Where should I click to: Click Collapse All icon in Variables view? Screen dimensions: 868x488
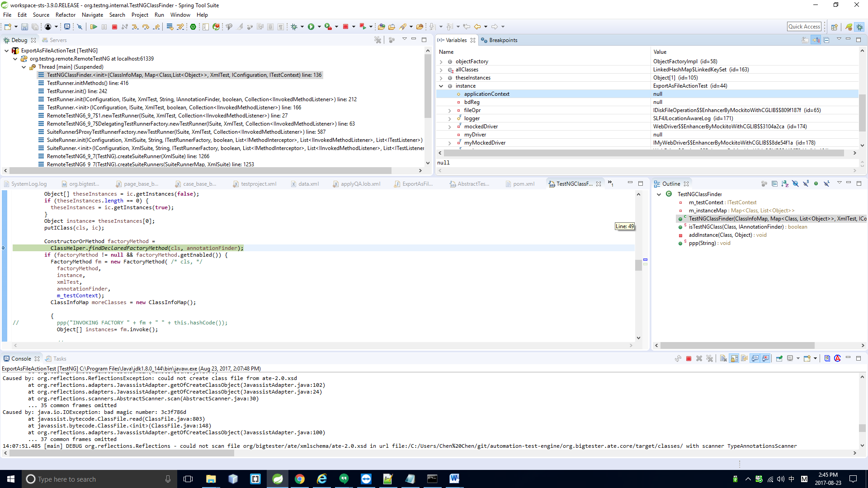coord(826,40)
